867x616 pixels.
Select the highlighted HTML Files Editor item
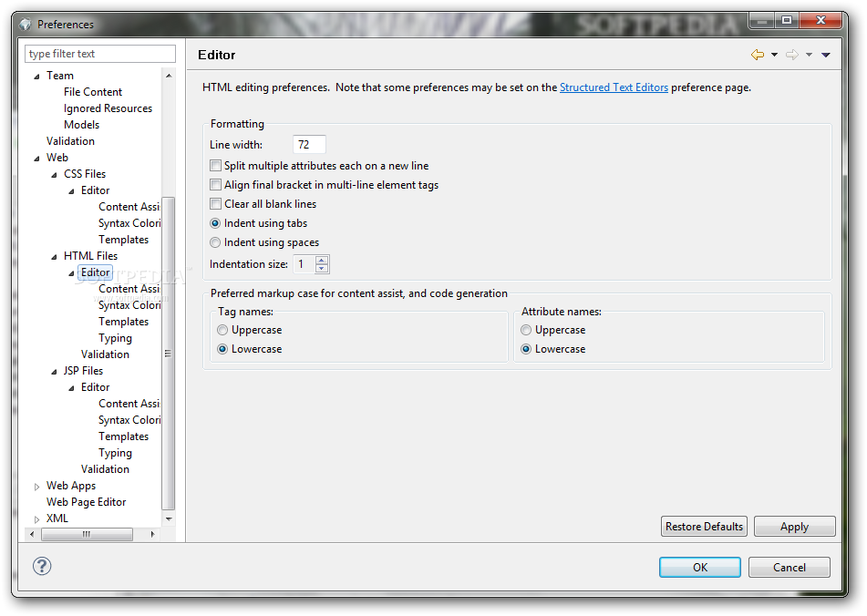95,272
